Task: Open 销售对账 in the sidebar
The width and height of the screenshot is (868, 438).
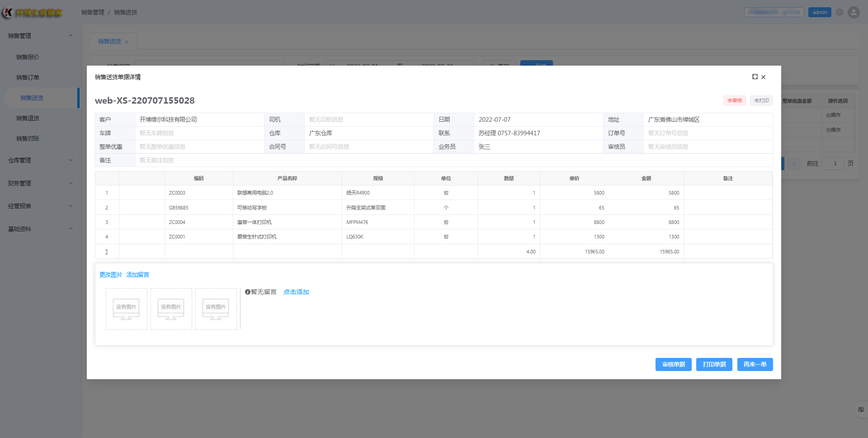Action: [28, 138]
